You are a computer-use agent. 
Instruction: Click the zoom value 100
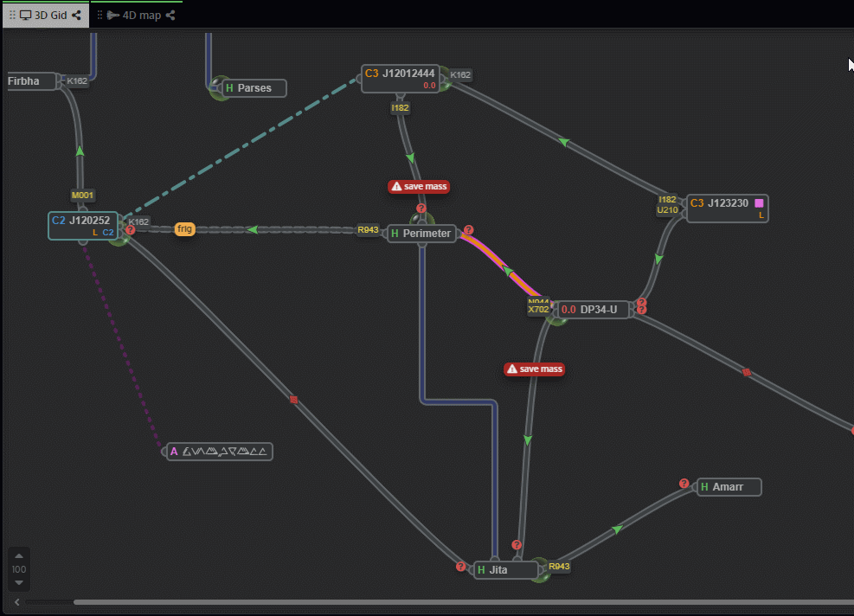(19, 569)
